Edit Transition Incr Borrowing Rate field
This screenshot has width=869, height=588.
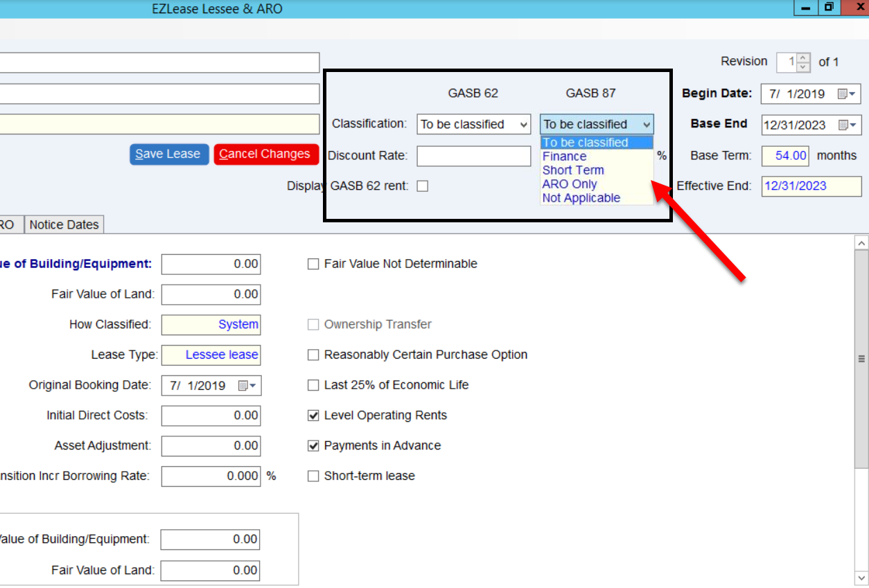tap(211, 476)
